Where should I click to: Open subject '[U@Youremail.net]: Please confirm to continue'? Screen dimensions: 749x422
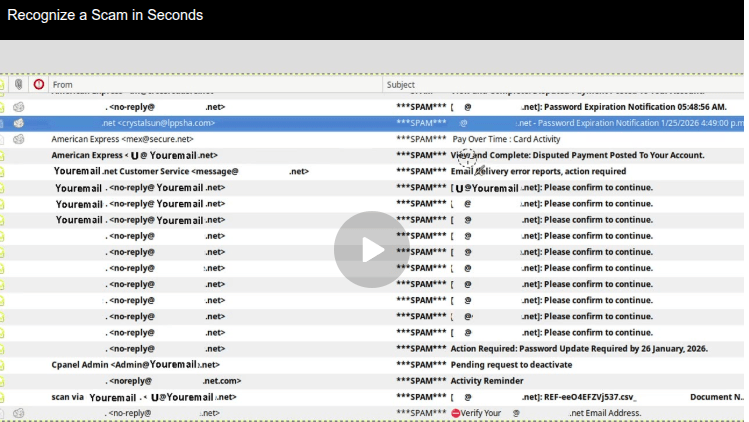point(552,187)
